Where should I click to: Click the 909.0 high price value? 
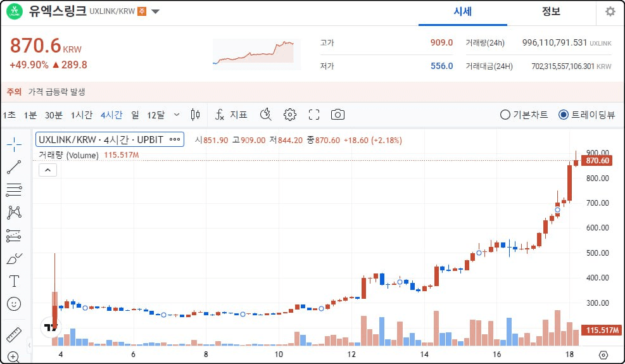click(441, 42)
